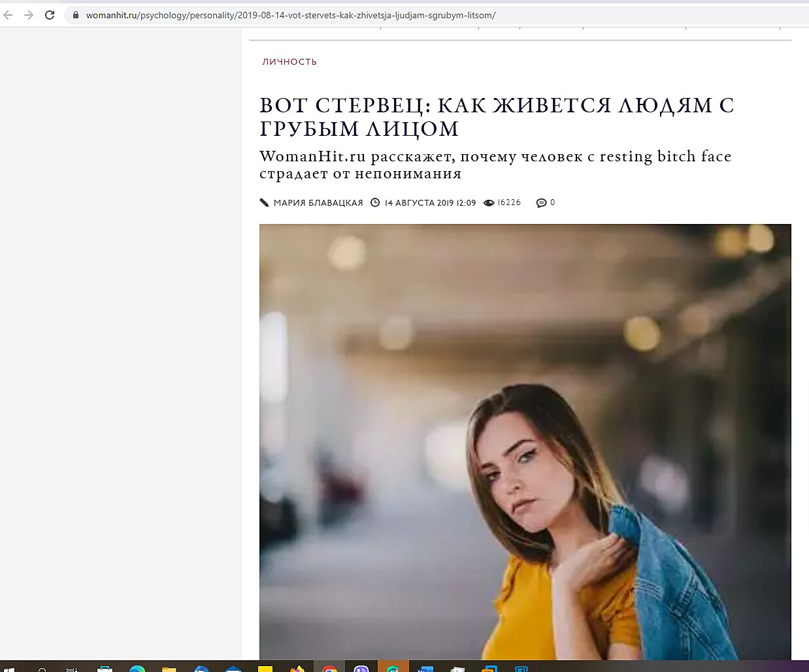Click the pencil author icon

click(264, 202)
